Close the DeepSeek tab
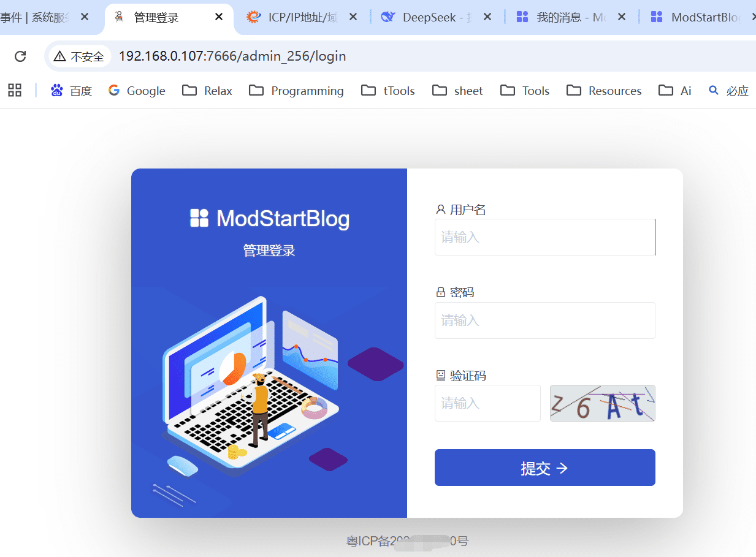This screenshot has width=756, height=557. coord(487,17)
